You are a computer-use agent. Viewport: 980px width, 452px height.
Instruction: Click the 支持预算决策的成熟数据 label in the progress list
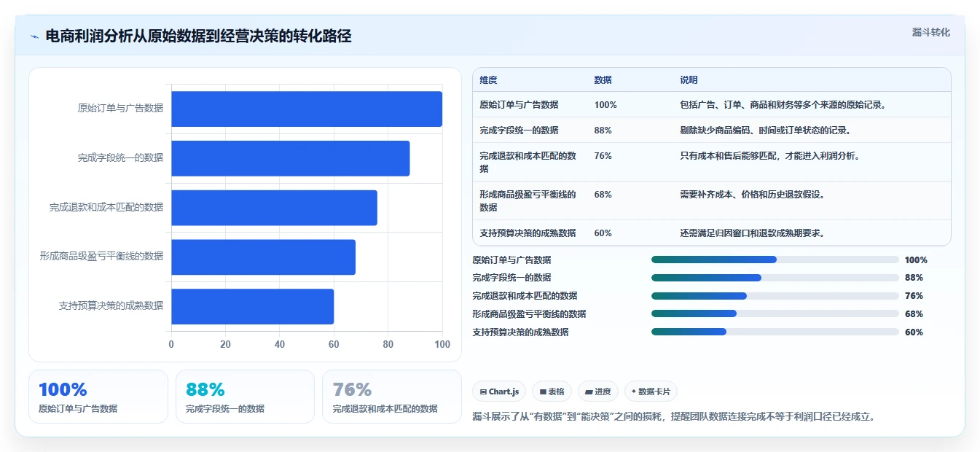coord(520,332)
